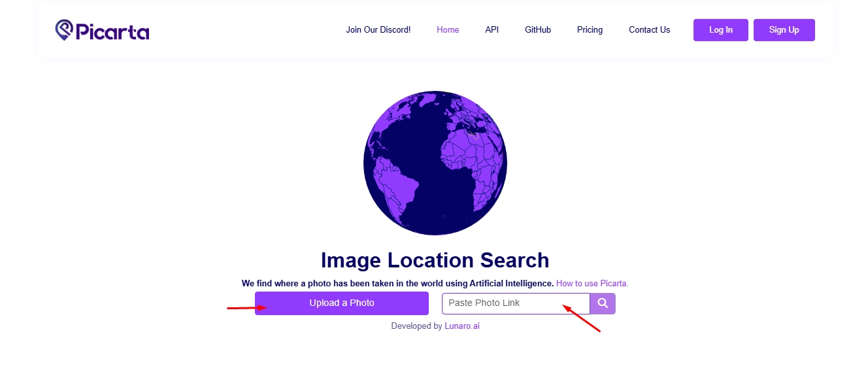The height and width of the screenshot is (389, 868).
Task: Follow the Lunaro.ai link
Action: click(x=462, y=326)
